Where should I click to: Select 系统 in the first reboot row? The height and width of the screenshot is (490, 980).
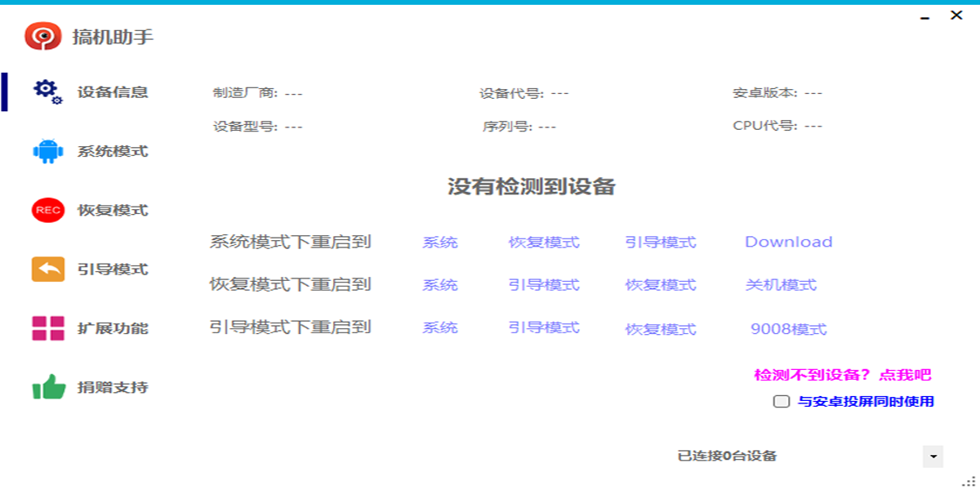439,241
